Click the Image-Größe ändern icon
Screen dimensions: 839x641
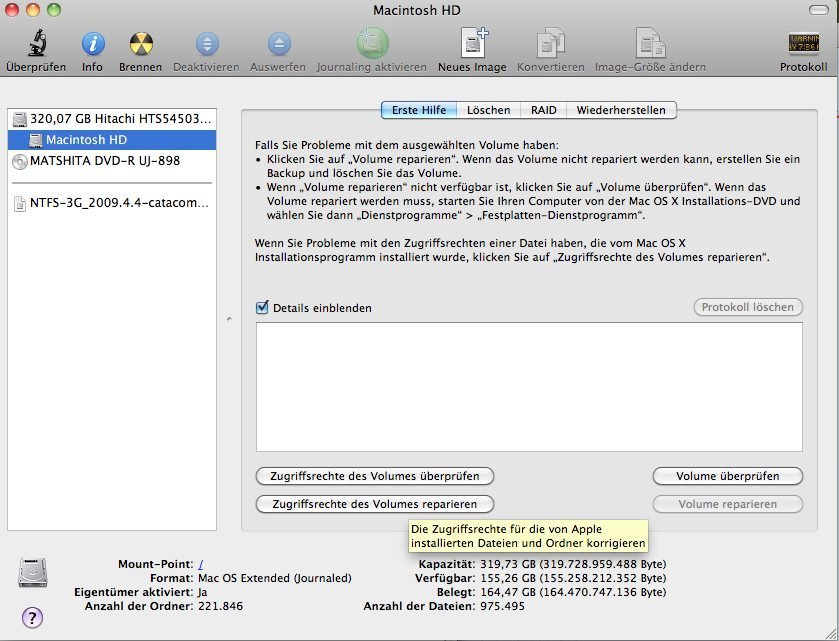(x=650, y=42)
